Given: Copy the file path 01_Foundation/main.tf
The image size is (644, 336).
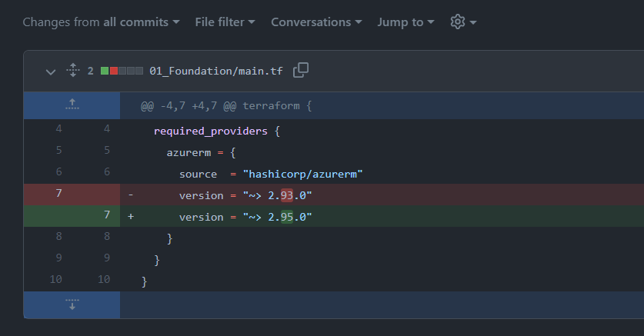Looking at the screenshot, I should (x=301, y=70).
